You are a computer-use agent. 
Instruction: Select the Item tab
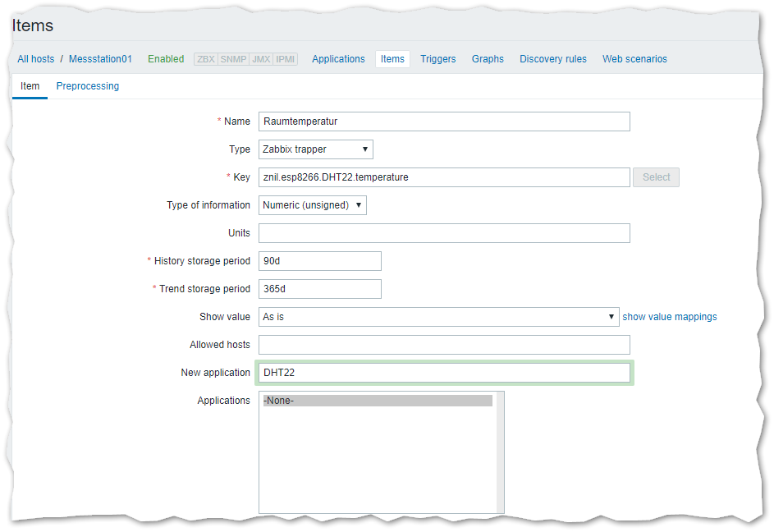30,86
